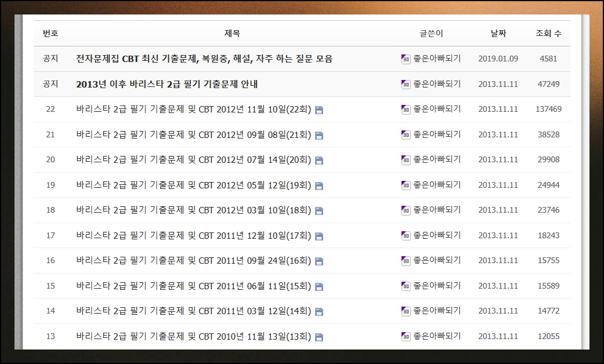Click the date 2019.01.09

tap(498, 59)
